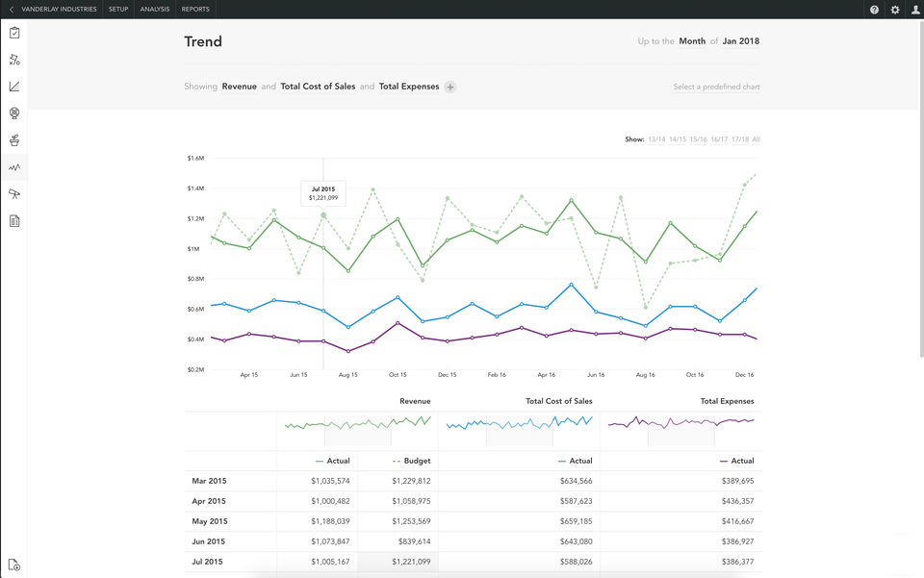
Task: Change the Total Cost of Sales metric
Action: 318,87
